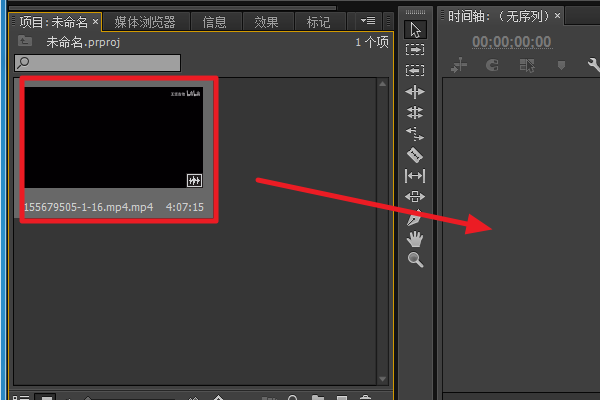Select the 155679505-1-16.mp4.mp4 clip thumbnail
This screenshot has width=600, height=400.
[x=114, y=137]
